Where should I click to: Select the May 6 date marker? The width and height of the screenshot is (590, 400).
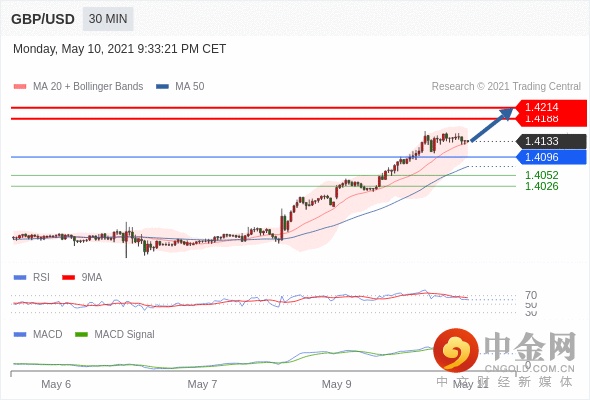(x=56, y=384)
